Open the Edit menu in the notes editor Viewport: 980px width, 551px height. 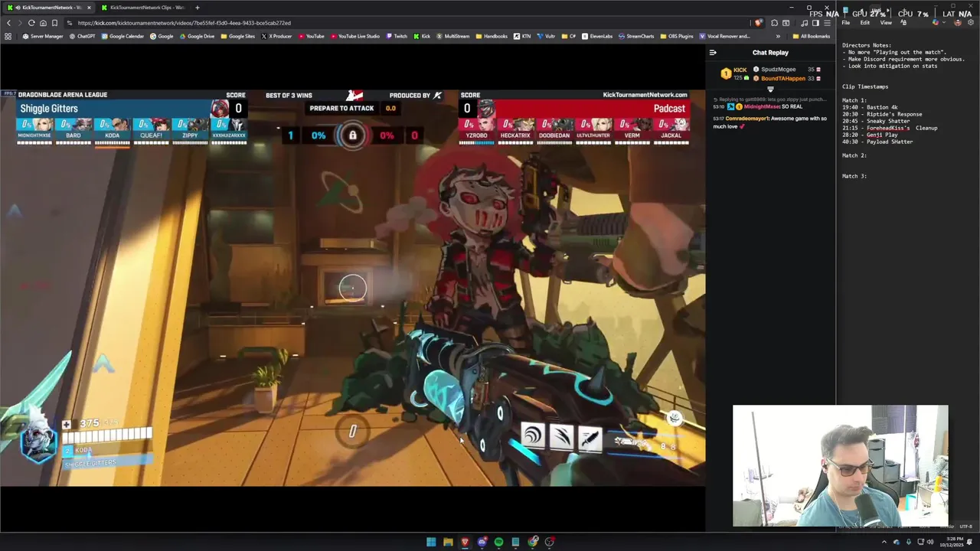pos(865,23)
